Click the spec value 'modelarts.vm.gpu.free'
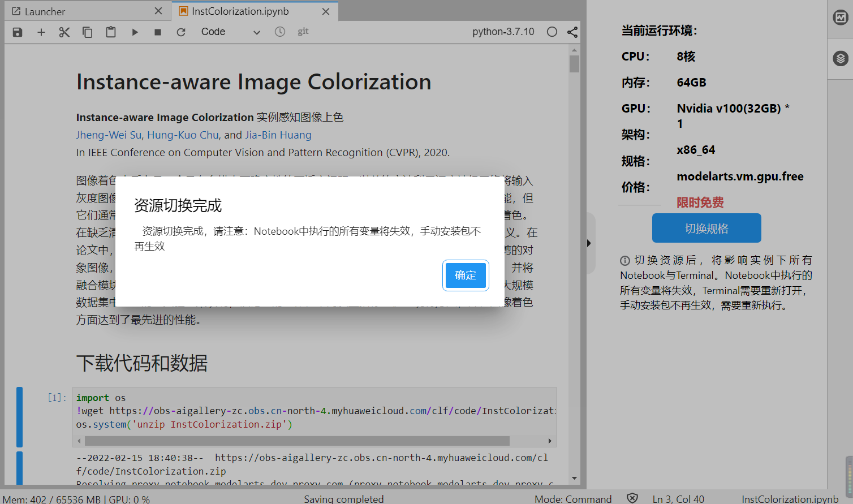Viewport: 853px width, 504px height. 740,176
